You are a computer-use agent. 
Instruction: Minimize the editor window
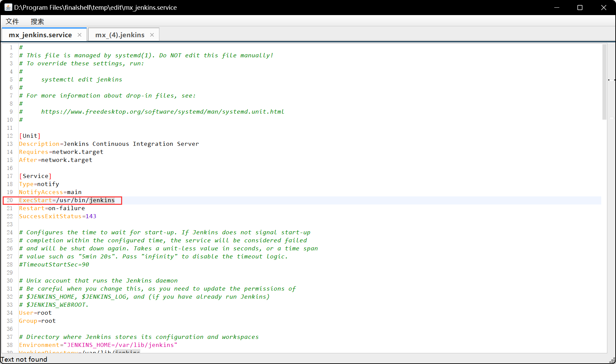[557, 7]
